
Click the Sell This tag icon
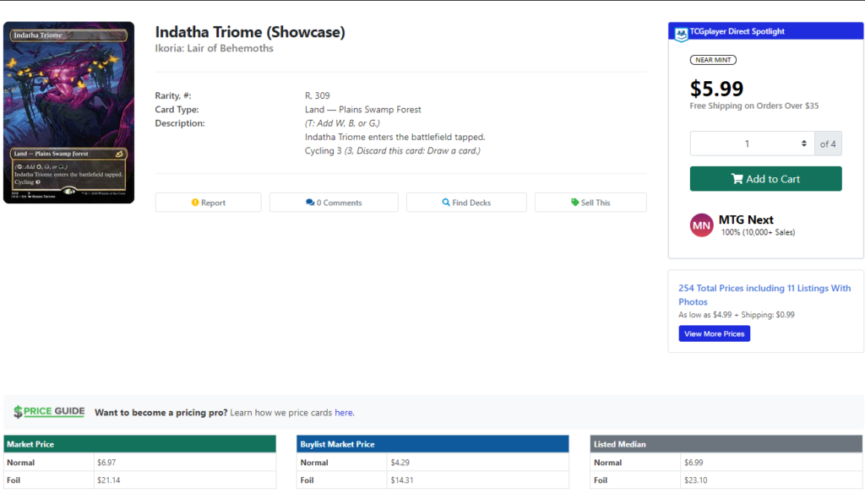click(x=574, y=203)
